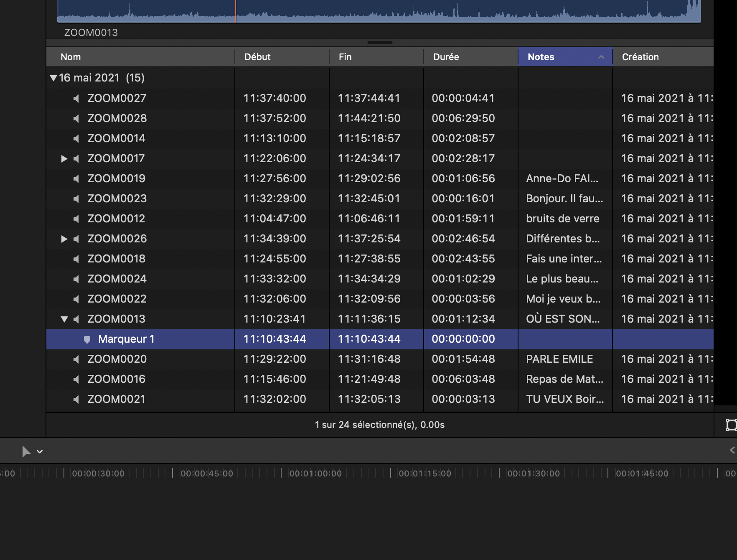The width and height of the screenshot is (737, 560).
Task: Click the 00:01:30:00 mark on timeline ruler
Action: [533, 473]
